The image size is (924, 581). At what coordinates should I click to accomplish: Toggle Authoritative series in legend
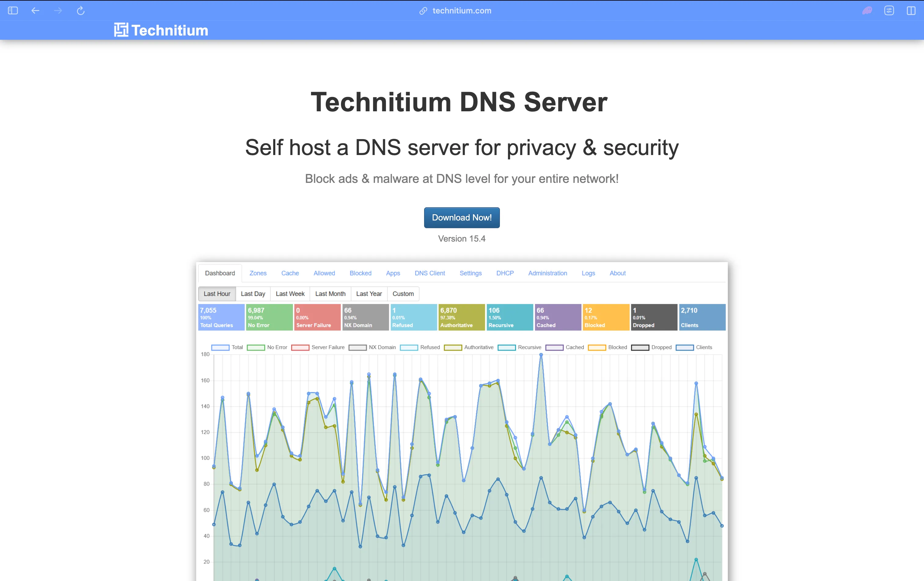tap(469, 347)
